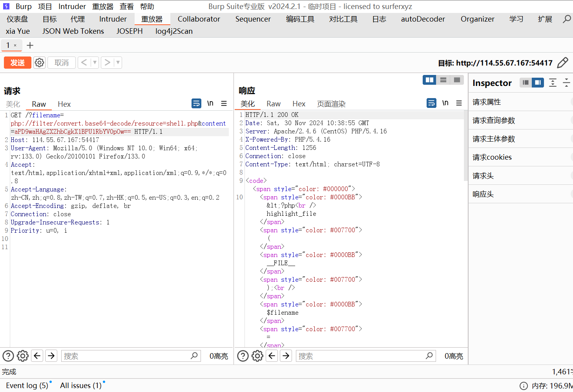Image resolution: width=573 pixels, height=392 pixels.
Task: Open search settings gear below request panel
Action: pyautogui.click(x=23, y=356)
